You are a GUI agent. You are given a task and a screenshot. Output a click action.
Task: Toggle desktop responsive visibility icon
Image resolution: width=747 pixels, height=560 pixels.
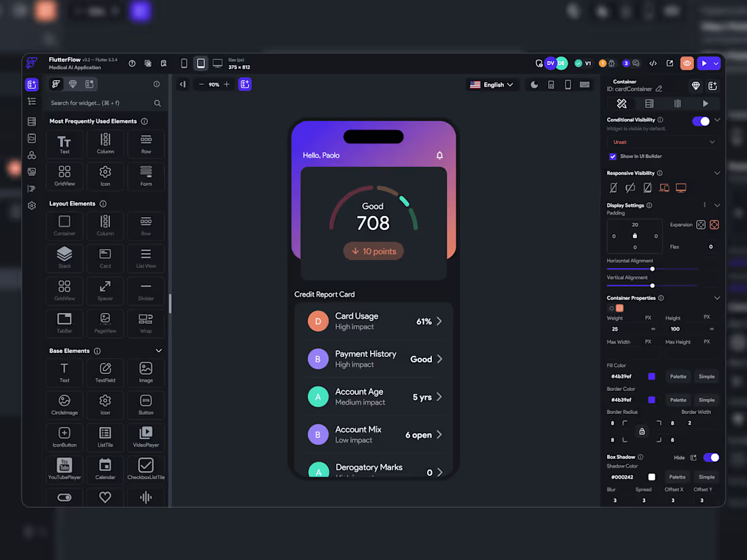(x=681, y=188)
